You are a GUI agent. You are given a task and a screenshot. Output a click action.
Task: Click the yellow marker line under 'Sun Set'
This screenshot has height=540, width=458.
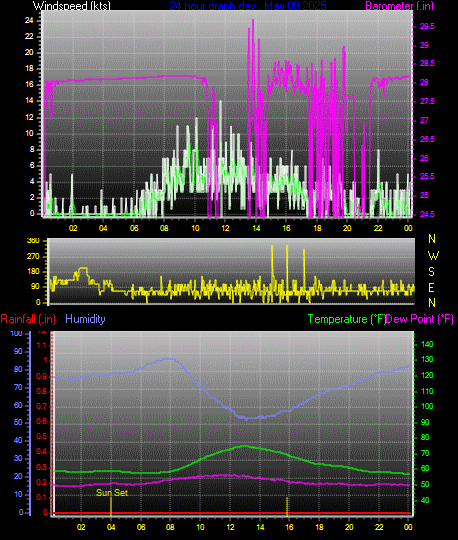tap(111, 506)
